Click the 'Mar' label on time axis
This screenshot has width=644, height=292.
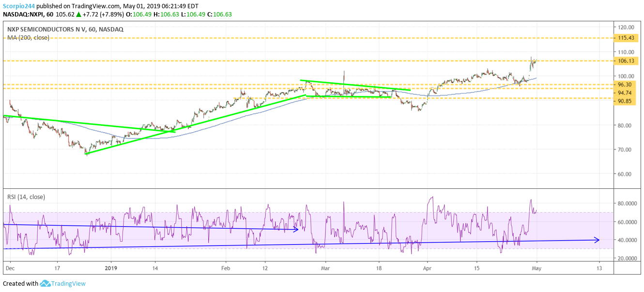pos(325,268)
